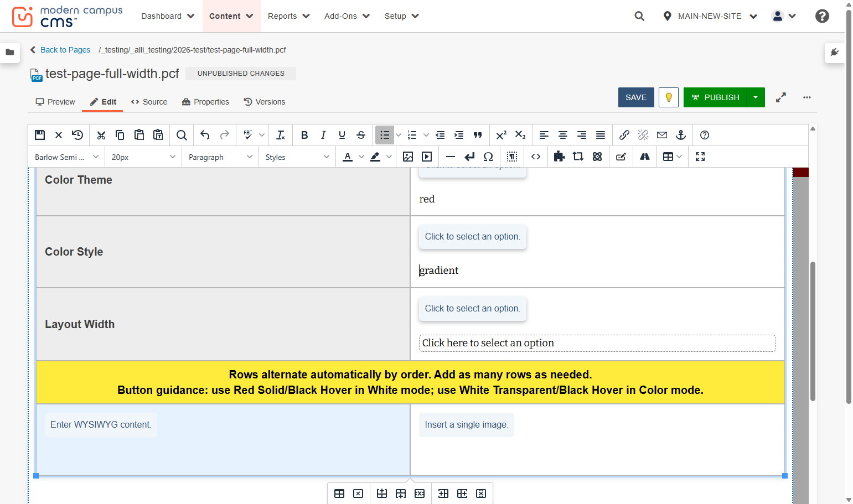Open the Paragraph format dropdown
Screen dimensions: 853x504
coord(220,157)
